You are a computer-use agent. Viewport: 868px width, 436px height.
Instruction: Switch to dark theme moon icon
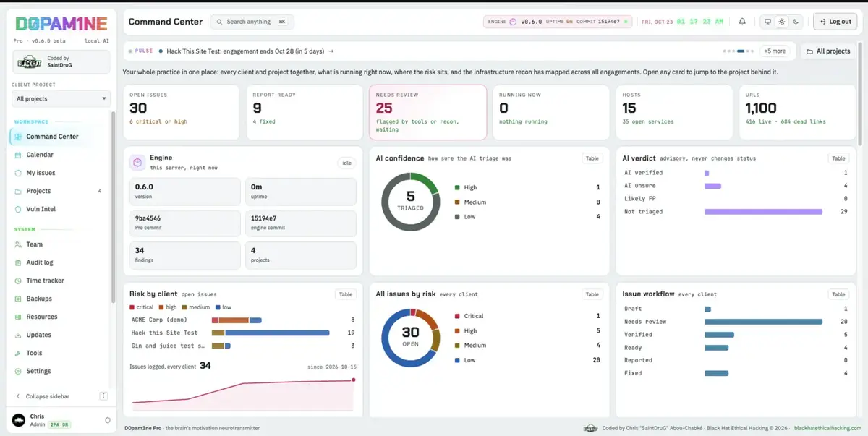[x=796, y=22]
